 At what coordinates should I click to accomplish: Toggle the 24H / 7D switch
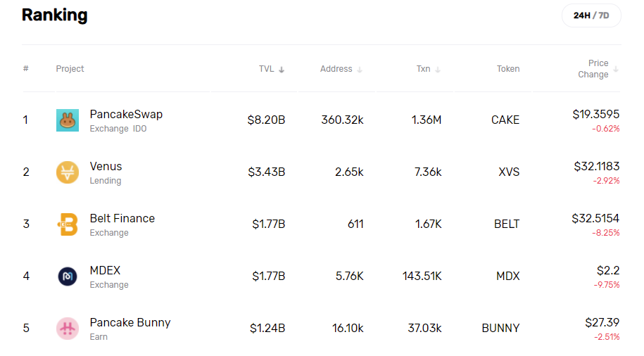click(x=591, y=15)
